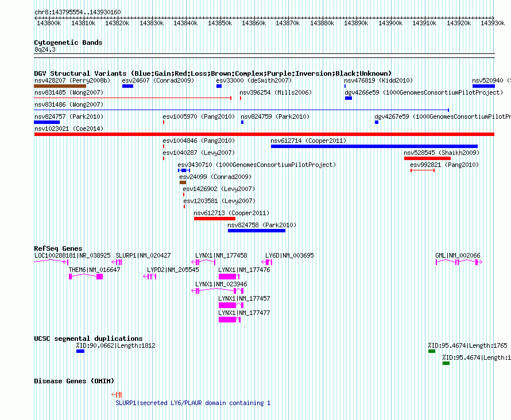Open nsv612713 (Cooper2011) label
The height and width of the screenshot is (420, 511).
point(231,213)
